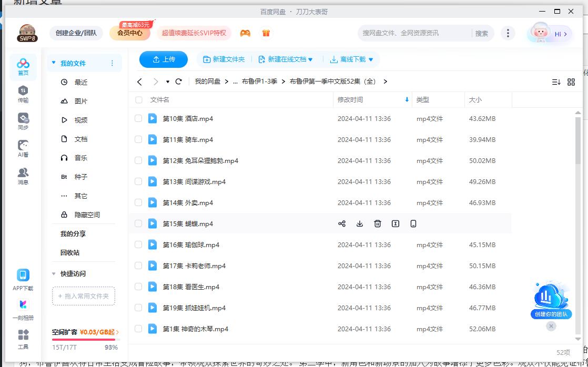Check the checkbox for 第1集 神奇的木琴.mp4
This screenshot has width=588, height=367.
[138, 329]
